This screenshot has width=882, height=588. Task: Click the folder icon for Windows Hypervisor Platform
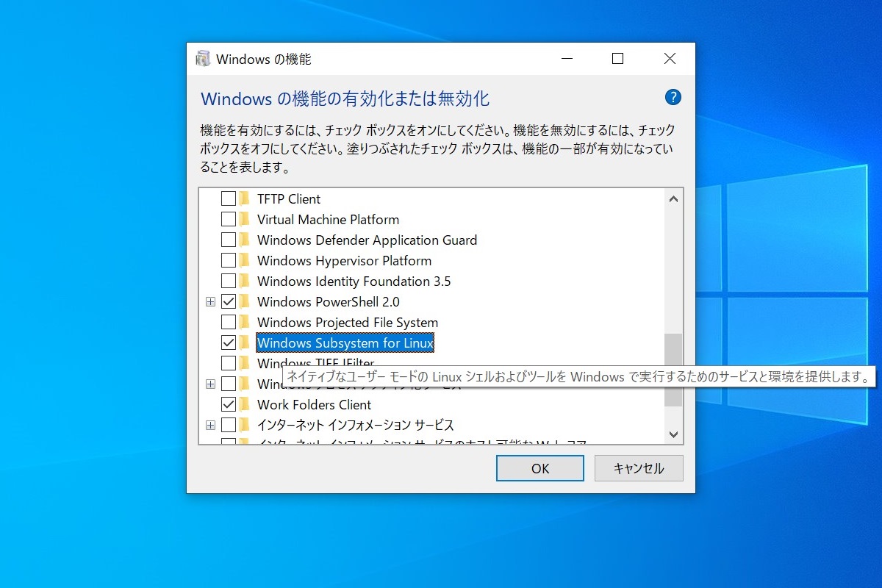tap(245, 260)
